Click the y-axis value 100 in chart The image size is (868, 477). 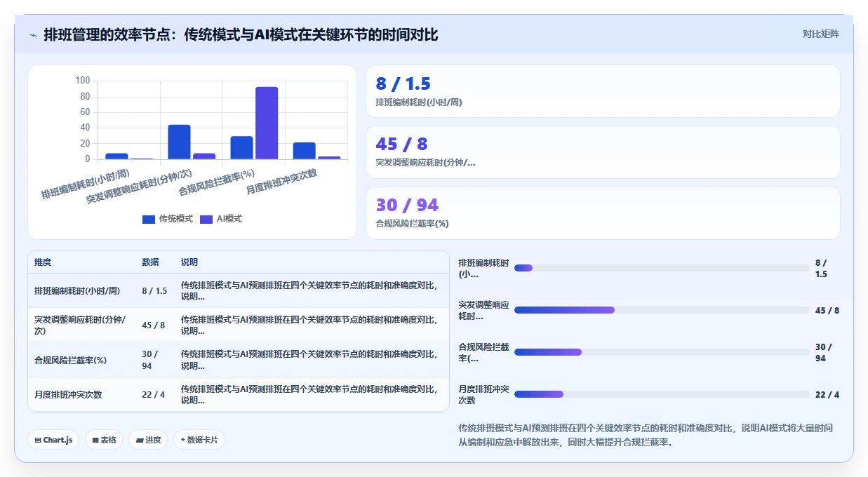tap(83, 81)
